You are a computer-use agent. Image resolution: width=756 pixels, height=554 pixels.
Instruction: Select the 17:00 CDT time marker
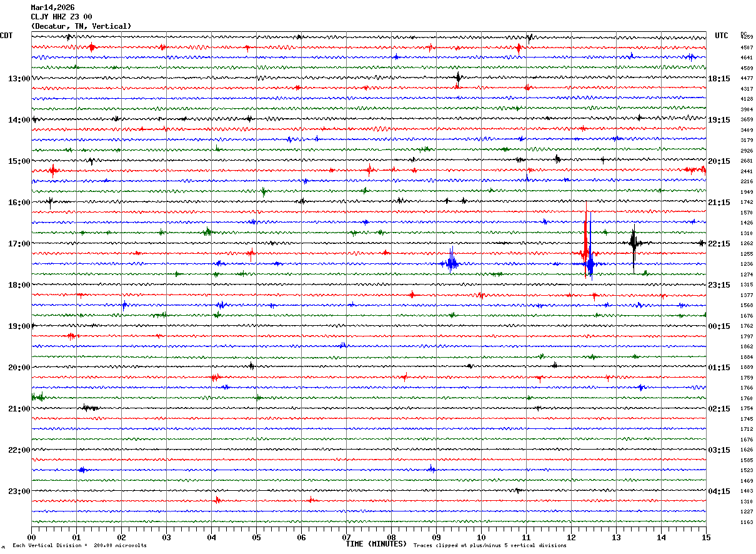point(19,244)
